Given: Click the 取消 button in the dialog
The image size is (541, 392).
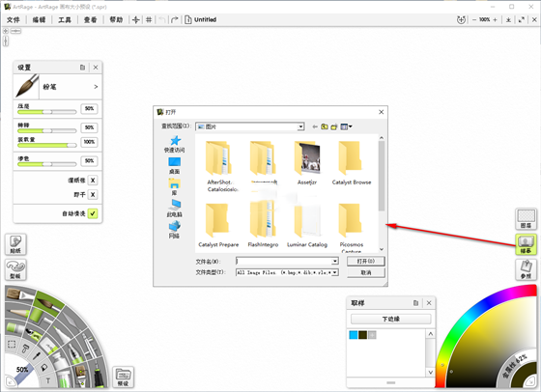Looking at the screenshot, I should pyautogui.click(x=366, y=272).
